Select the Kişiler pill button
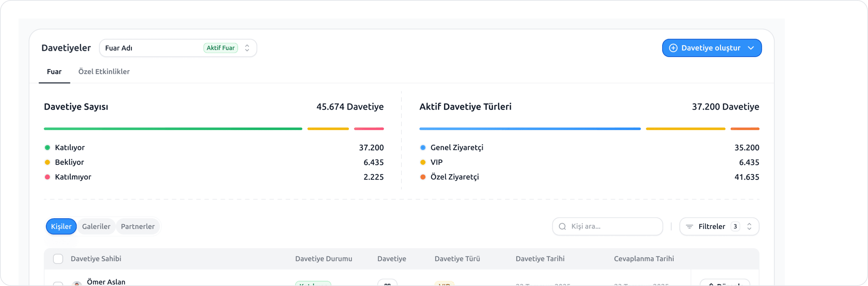Viewport: 868px width, 286px height. pyautogui.click(x=61, y=226)
